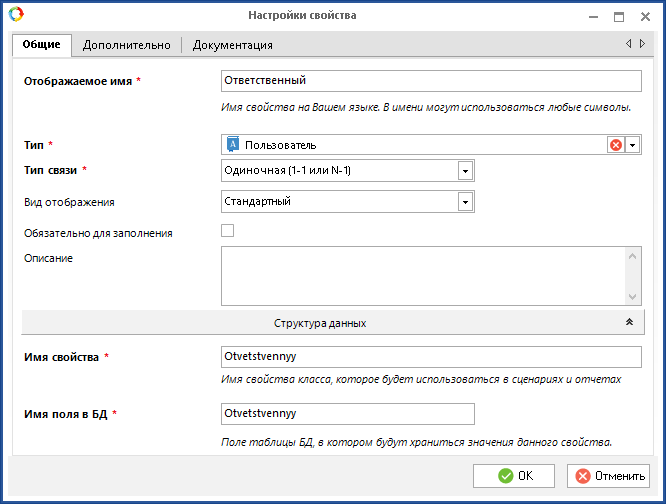Select the Общие tab

click(x=42, y=45)
